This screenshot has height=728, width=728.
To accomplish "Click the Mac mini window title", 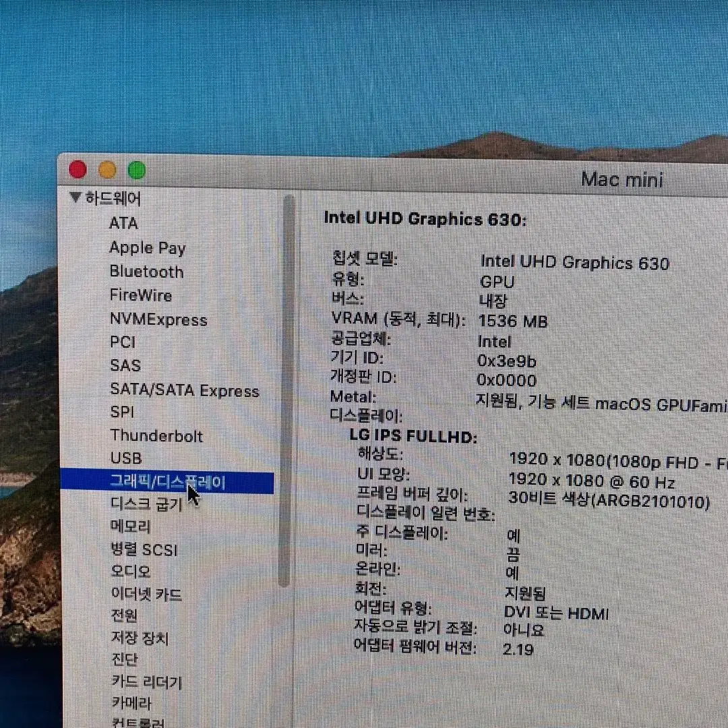I will 622,180.
